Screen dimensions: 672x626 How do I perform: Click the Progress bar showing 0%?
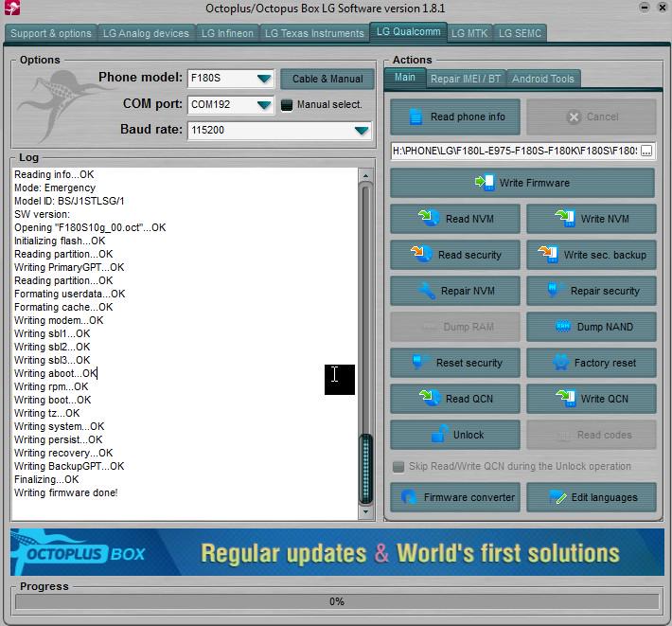tap(337, 601)
